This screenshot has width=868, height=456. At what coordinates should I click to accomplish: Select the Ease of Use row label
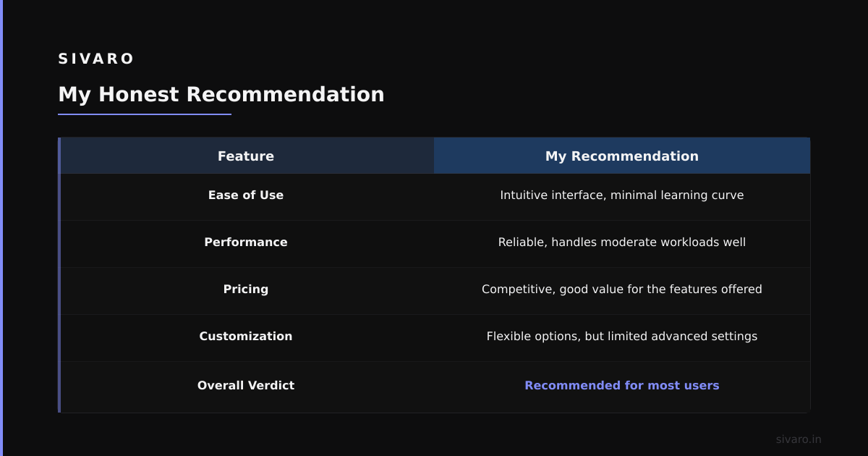point(246,195)
